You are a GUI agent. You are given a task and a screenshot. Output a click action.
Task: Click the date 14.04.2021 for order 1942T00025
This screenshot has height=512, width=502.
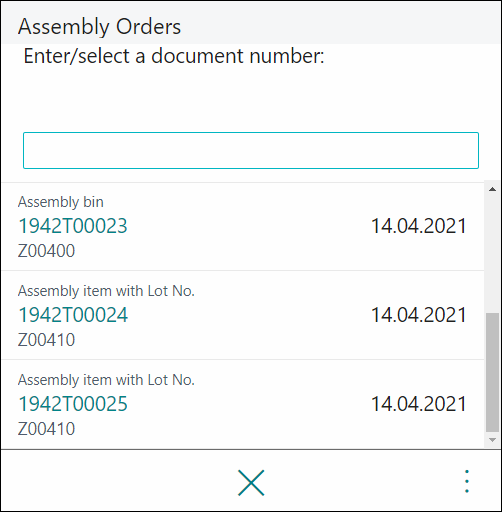419,404
